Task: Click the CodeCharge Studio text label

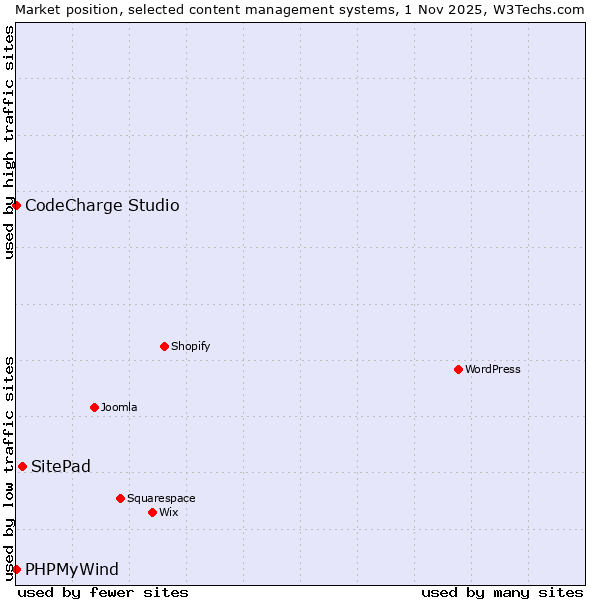Action: [x=102, y=206]
